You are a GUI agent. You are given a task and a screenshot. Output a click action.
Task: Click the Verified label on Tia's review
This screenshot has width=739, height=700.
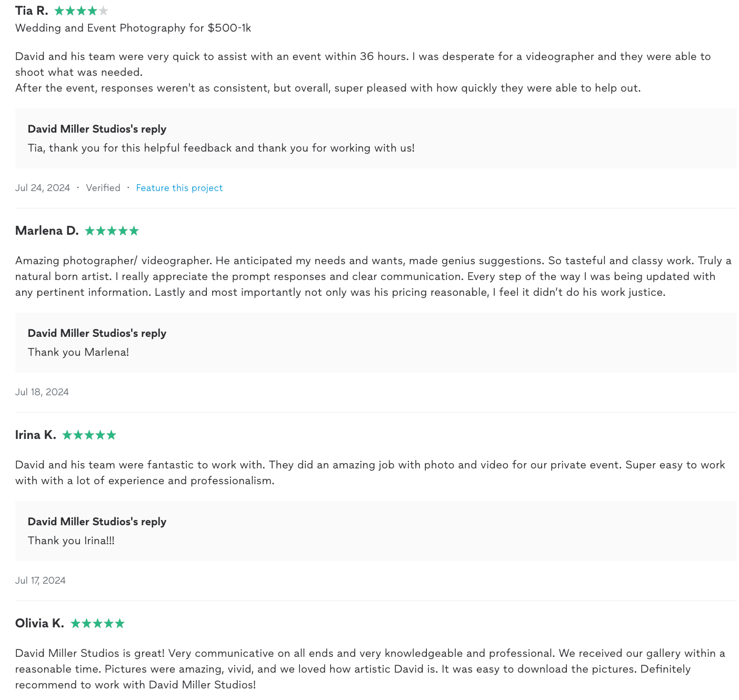[103, 188]
